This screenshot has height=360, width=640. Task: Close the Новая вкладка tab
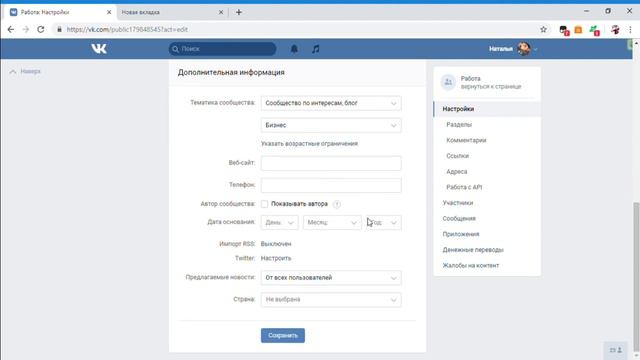[x=221, y=12]
